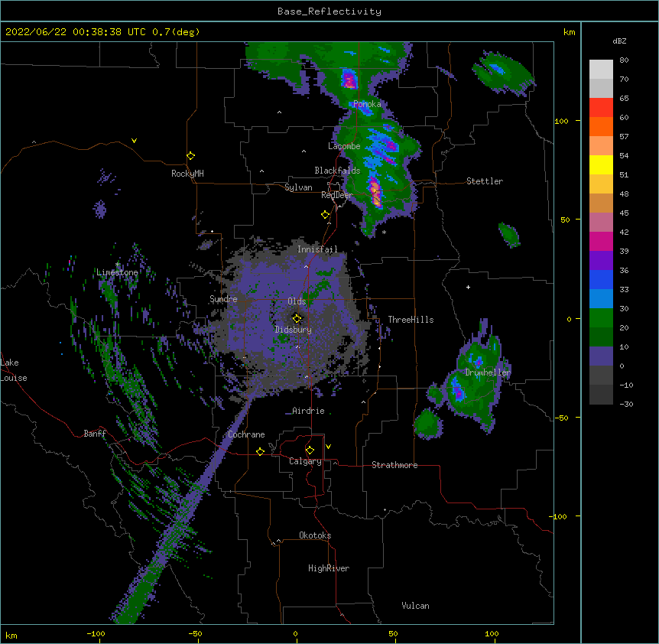
Task: Click the Strathmore town label
Action: click(394, 465)
